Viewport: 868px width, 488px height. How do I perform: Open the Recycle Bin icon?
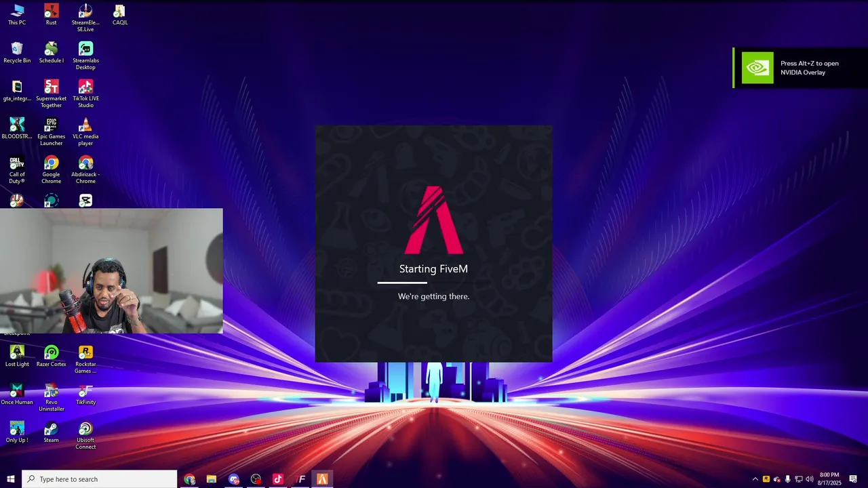coord(17,53)
